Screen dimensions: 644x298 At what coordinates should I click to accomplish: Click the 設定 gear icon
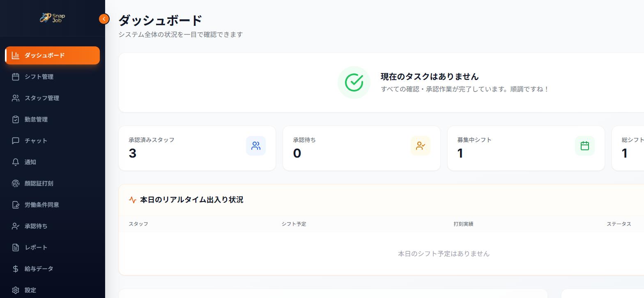click(x=16, y=290)
